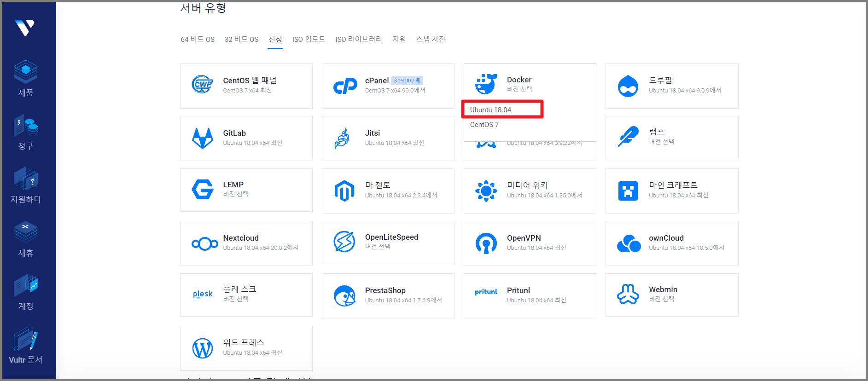This screenshot has width=868, height=381.
Task: Select the cPanel logo icon
Action: 345,86
